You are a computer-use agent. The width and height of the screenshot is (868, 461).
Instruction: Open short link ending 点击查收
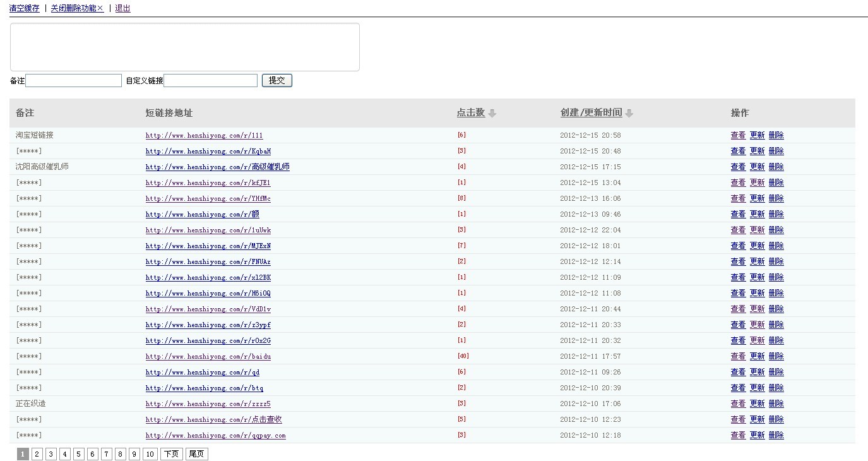tap(214, 419)
